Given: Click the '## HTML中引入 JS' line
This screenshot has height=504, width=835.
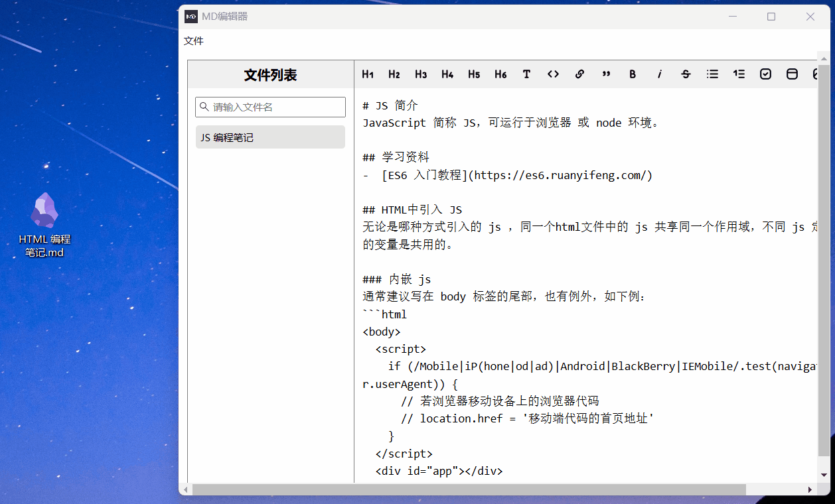Looking at the screenshot, I should (412, 210).
